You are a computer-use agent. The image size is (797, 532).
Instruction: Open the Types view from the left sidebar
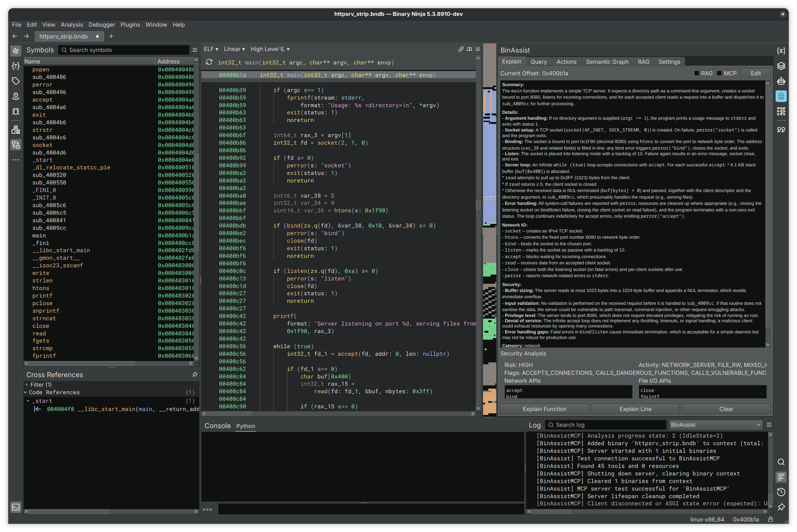15,66
